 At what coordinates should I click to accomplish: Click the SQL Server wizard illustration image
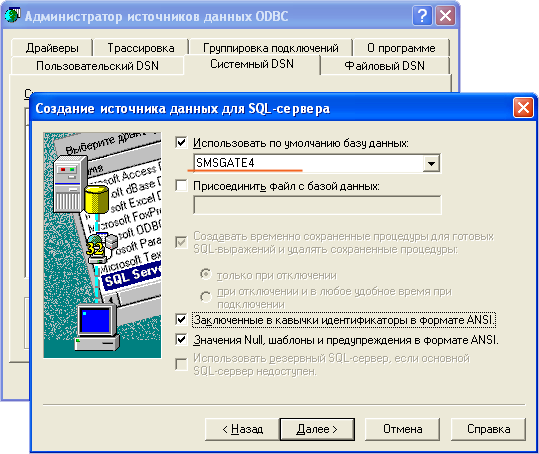point(102,245)
